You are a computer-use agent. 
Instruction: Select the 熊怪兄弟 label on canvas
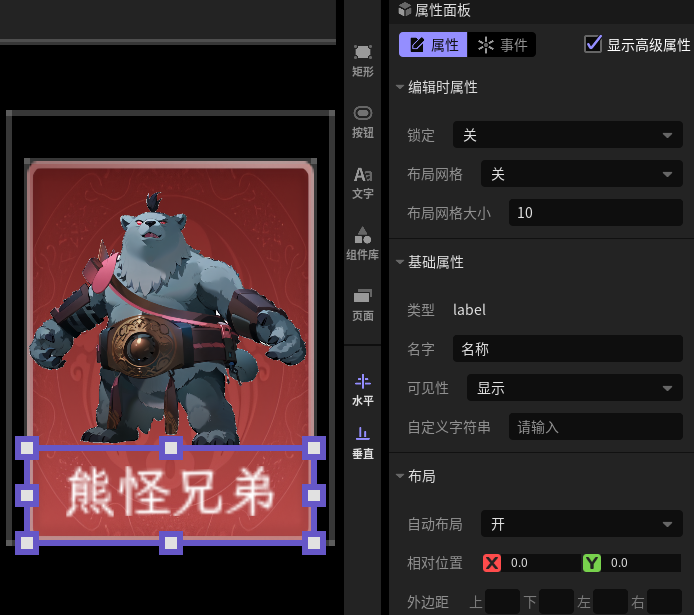pos(170,491)
